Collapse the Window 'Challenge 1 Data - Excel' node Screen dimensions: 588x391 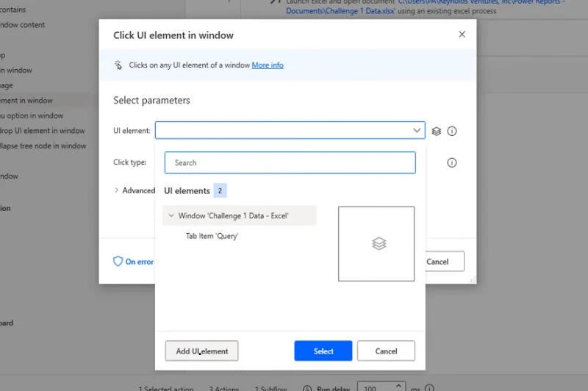pos(171,215)
